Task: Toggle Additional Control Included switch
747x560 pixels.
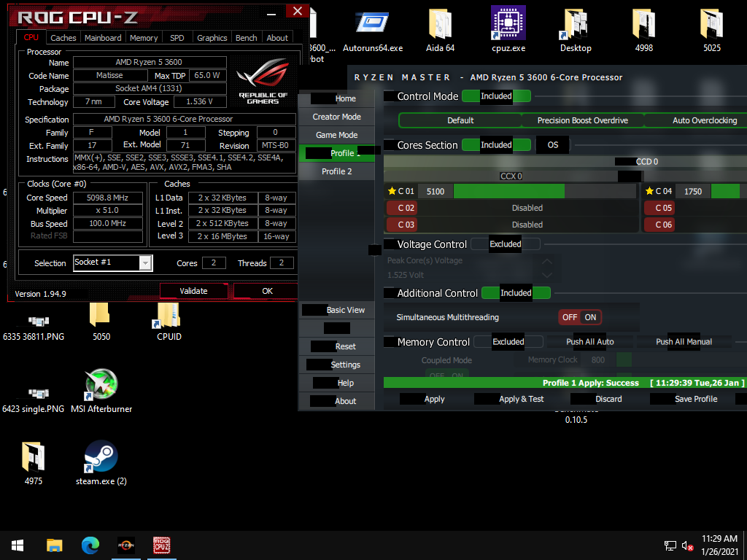Action: point(516,293)
